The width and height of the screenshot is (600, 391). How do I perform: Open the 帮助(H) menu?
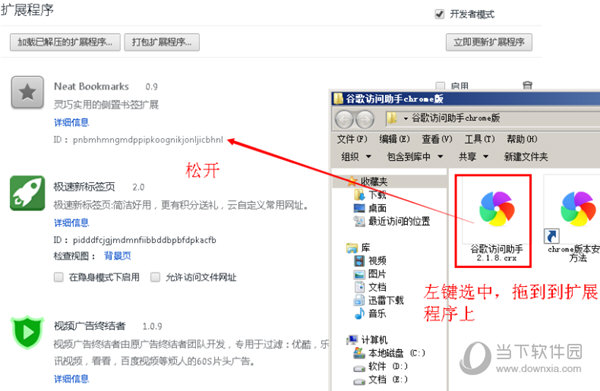pyautogui.click(x=522, y=139)
